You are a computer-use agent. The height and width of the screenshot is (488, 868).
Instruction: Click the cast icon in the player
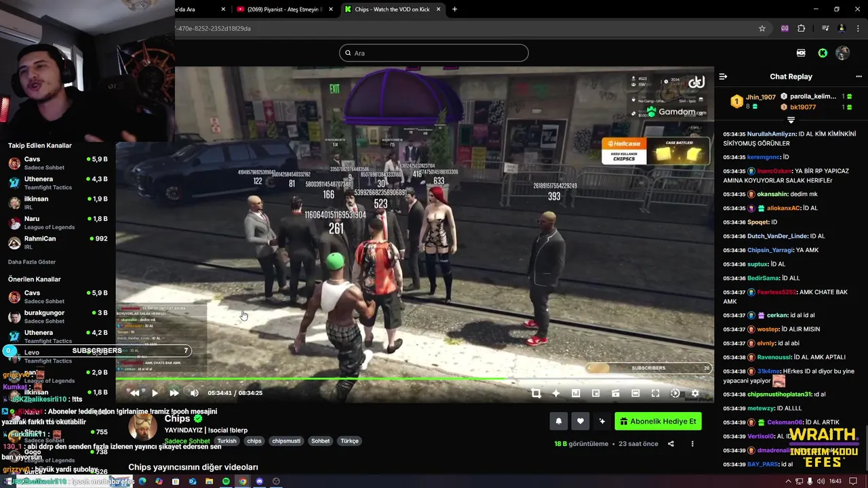616,393
